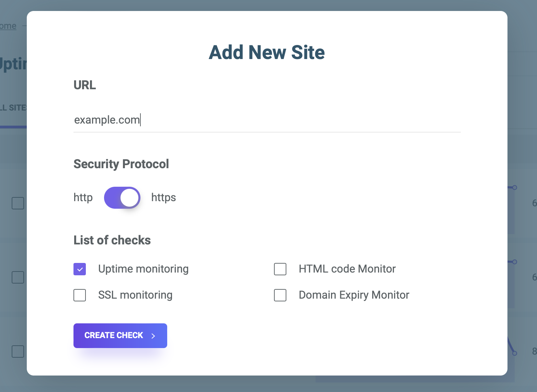Select the https protocol label
Screen dimensions: 537x392
[x=163, y=198]
